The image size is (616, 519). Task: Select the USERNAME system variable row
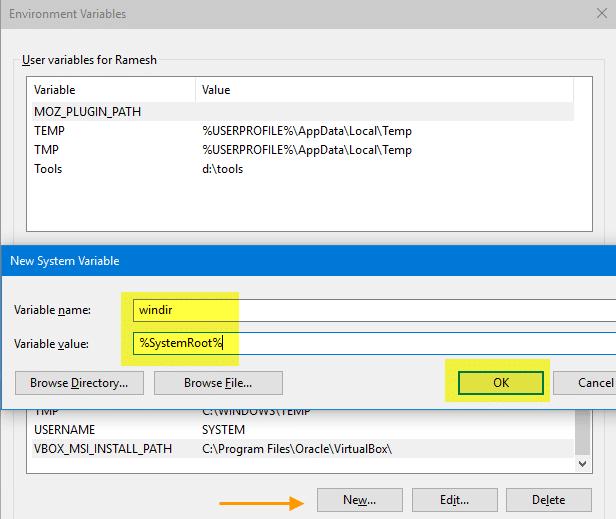click(302, 430)
